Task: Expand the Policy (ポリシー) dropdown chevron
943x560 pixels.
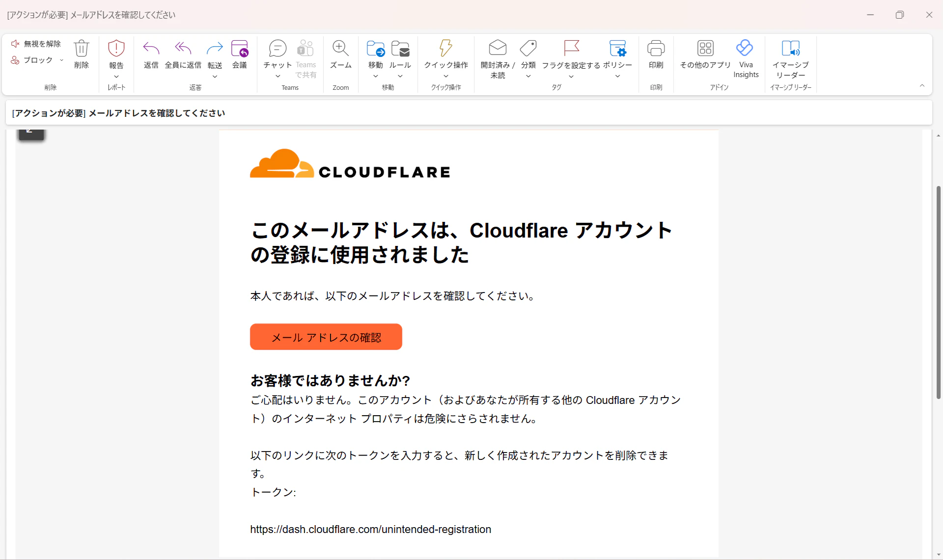Action: (x=617, y=76)
